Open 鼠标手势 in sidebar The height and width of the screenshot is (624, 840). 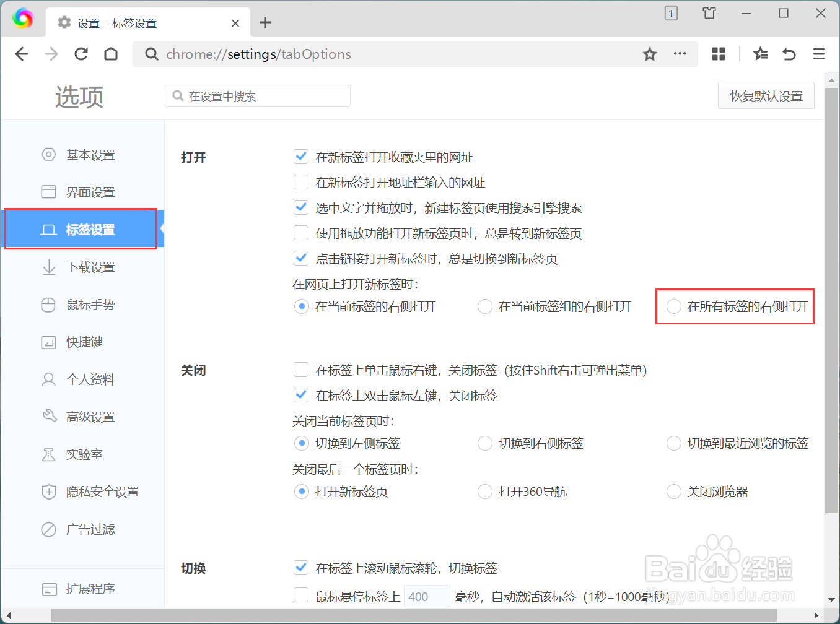pos(82,305)
